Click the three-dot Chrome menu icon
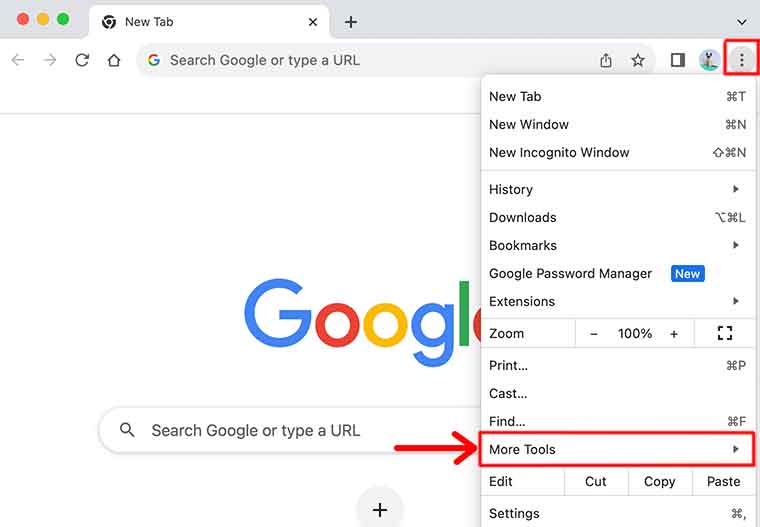Screen dimensions: 760x527 [741, 60]
